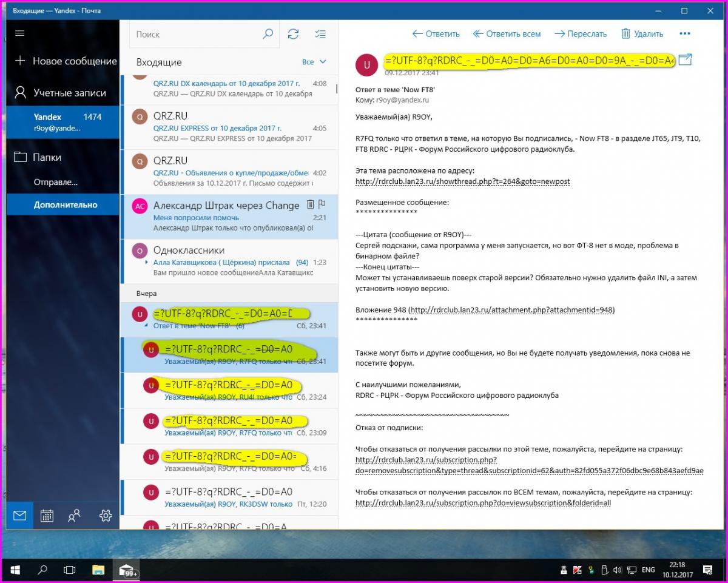Flag the Александр Штрак message
The width and height of the screenshot is (728, 583).
[322, 204]
